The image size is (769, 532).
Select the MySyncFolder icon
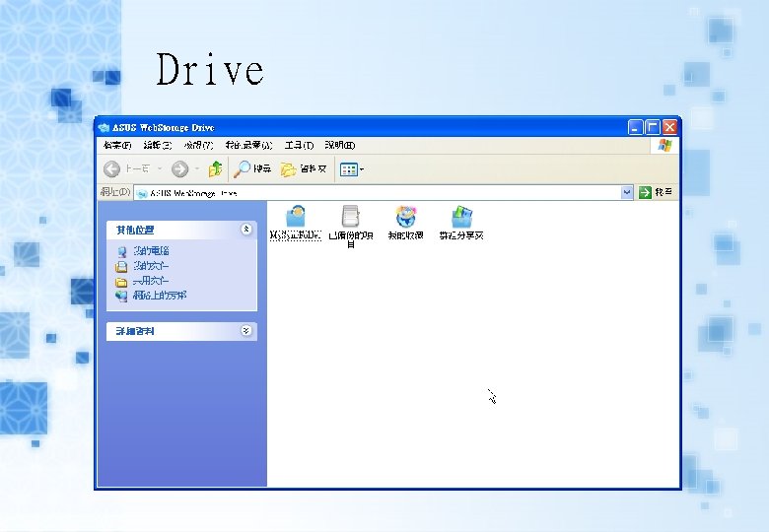tap(295, 223)
